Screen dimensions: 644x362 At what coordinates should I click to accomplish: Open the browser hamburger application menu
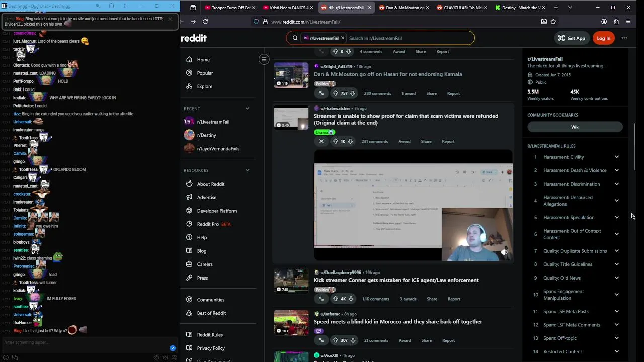628,22
